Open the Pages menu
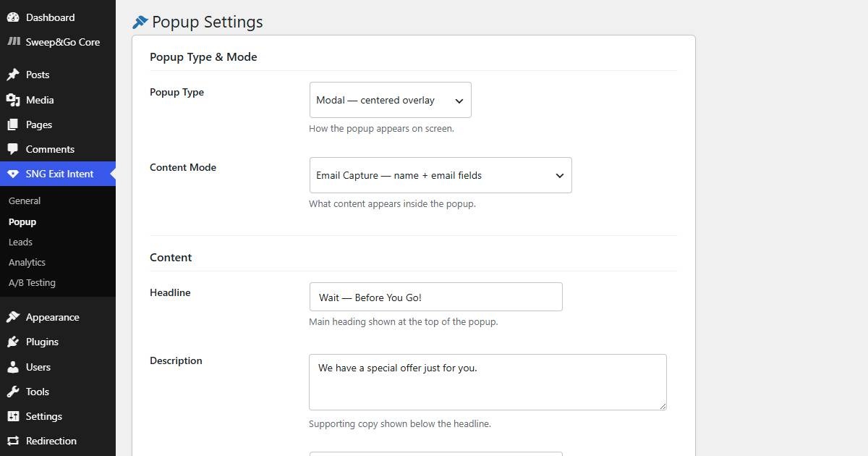Screen dimensions: 868x456 click(x=58, y=124)
